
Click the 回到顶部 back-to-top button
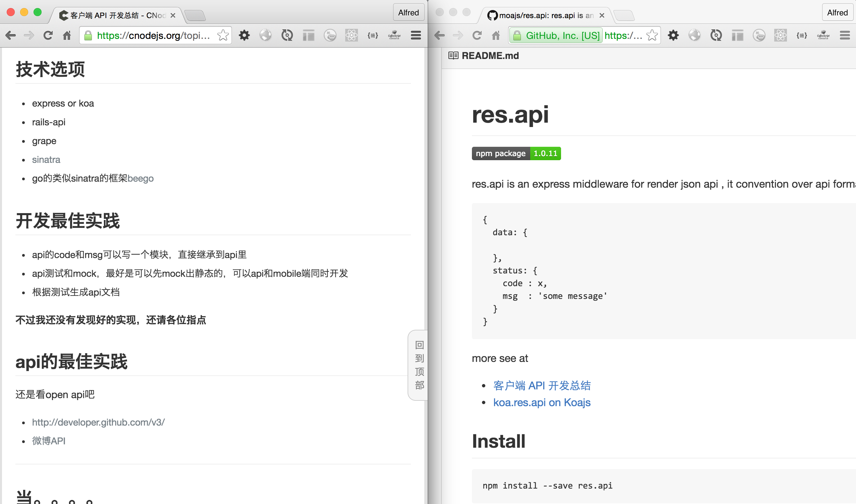click(x=419, y=365)
